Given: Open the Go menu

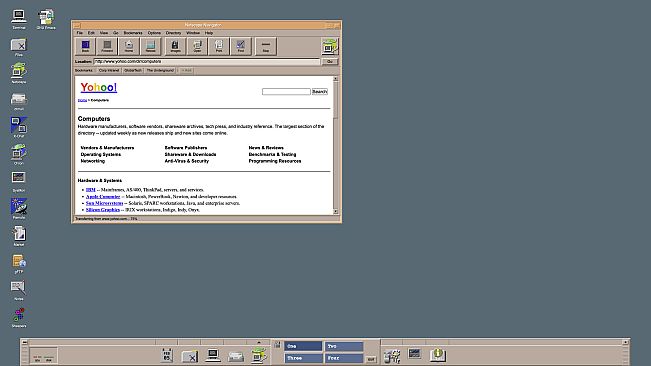Looking at the screenshot, I should (x=115, y=33).
